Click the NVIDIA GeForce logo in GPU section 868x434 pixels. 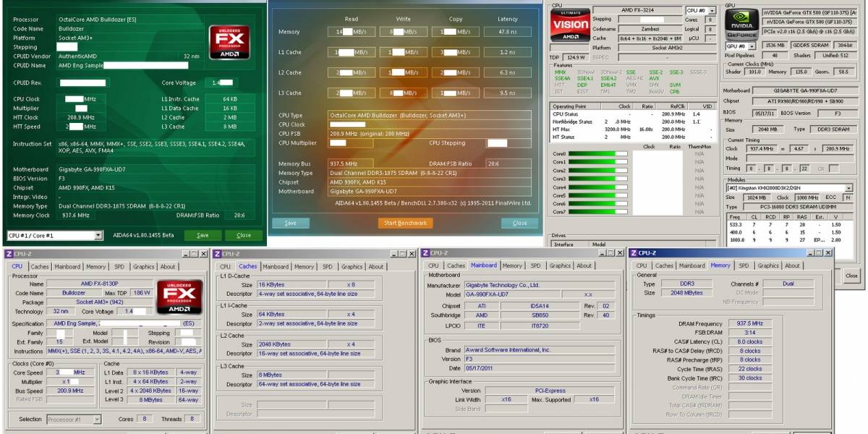pos(741,25)
